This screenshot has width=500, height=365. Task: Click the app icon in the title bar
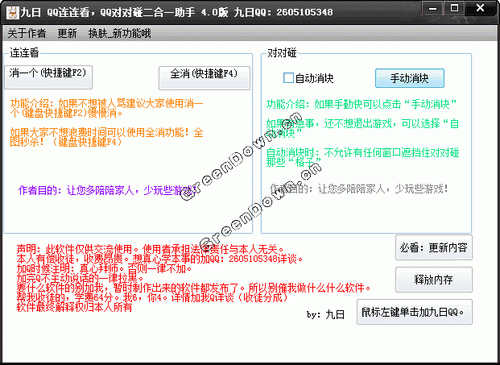pyautogui.click(x=12, y=12)
